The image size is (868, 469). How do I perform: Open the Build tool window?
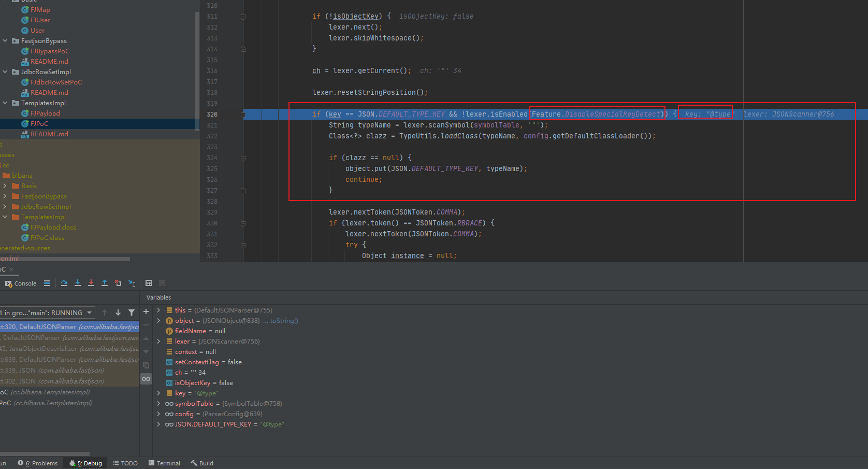coord(202,463)
